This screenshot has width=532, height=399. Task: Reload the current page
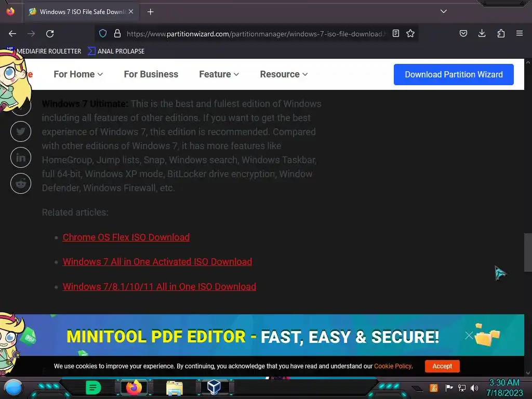(50, 34)
